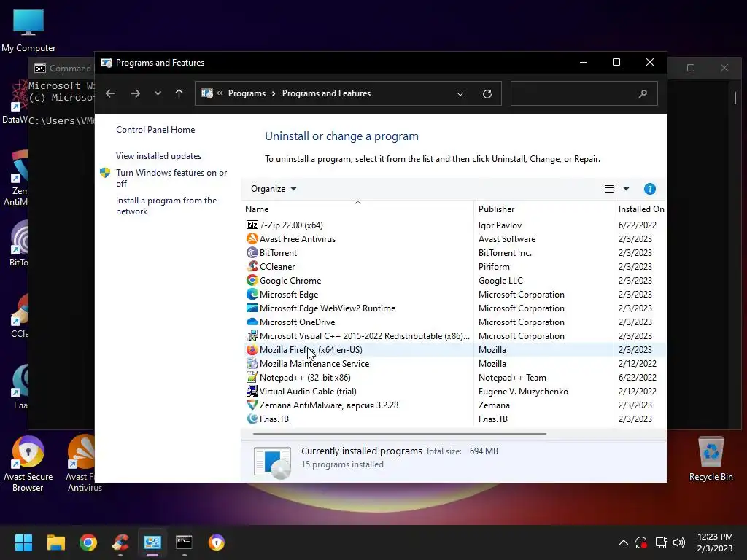Click the volume speaker tray icon
Viewport: 747px width, 560px height.
679,542
